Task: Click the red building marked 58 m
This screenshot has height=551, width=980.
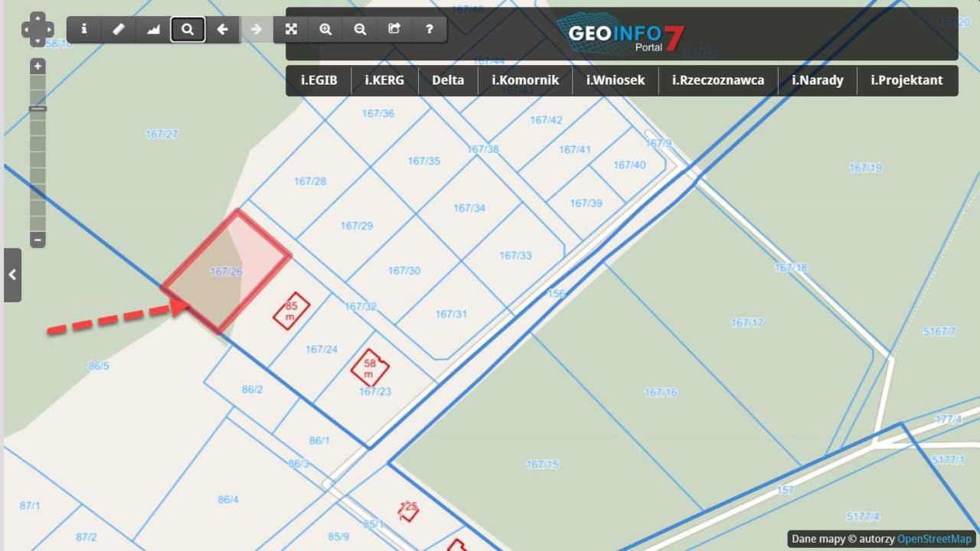Action: point(370,368)
